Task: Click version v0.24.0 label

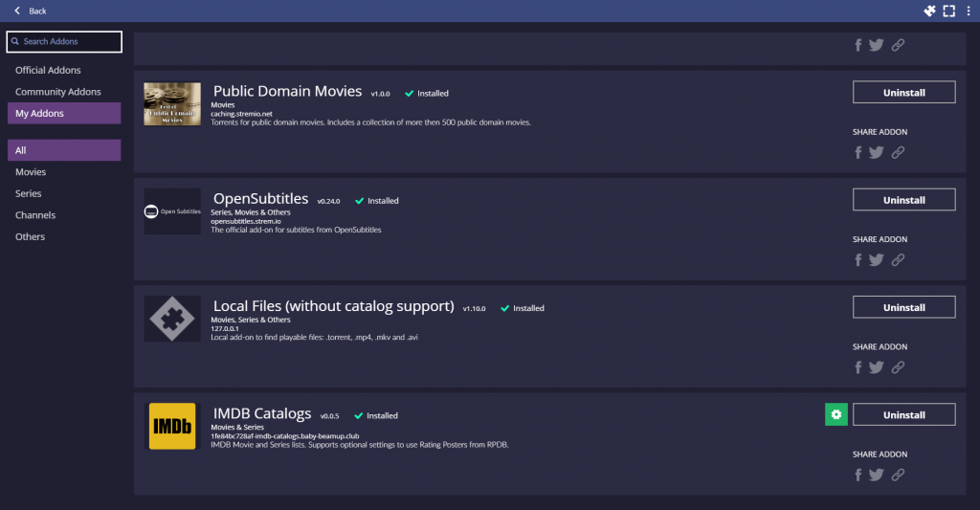Action: 329,201
